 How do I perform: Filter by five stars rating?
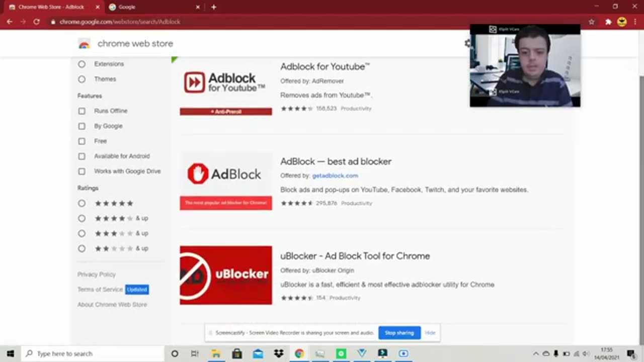[82, 203]
